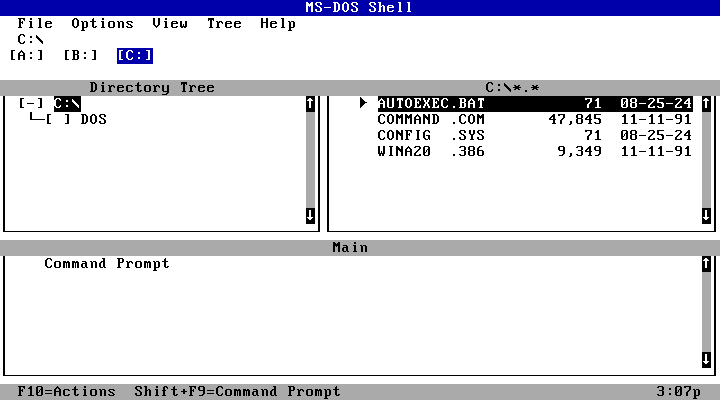Click the C:\ current path label
The width and height of the screenshot is (720, 400).
31,39
